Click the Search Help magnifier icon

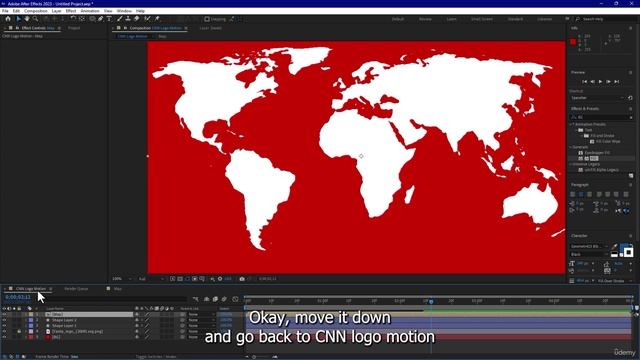[578, 19]
